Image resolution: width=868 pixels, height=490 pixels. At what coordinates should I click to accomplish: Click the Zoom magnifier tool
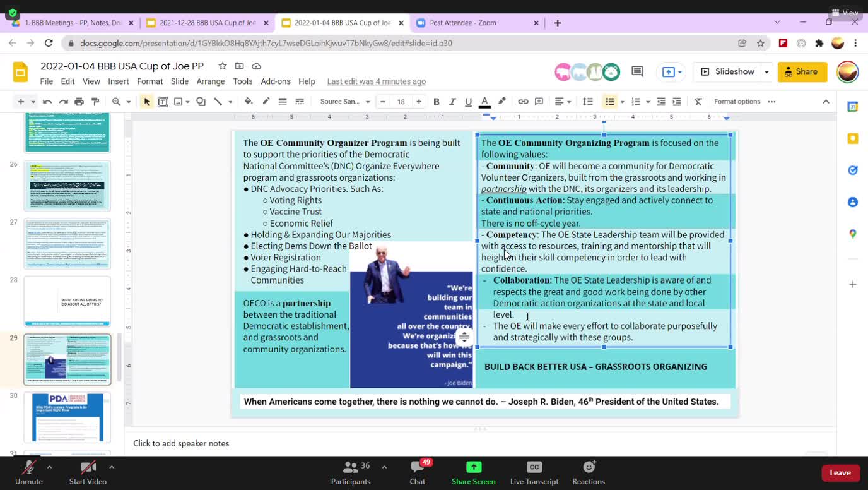pyautogui.click(x=117, y=102)
